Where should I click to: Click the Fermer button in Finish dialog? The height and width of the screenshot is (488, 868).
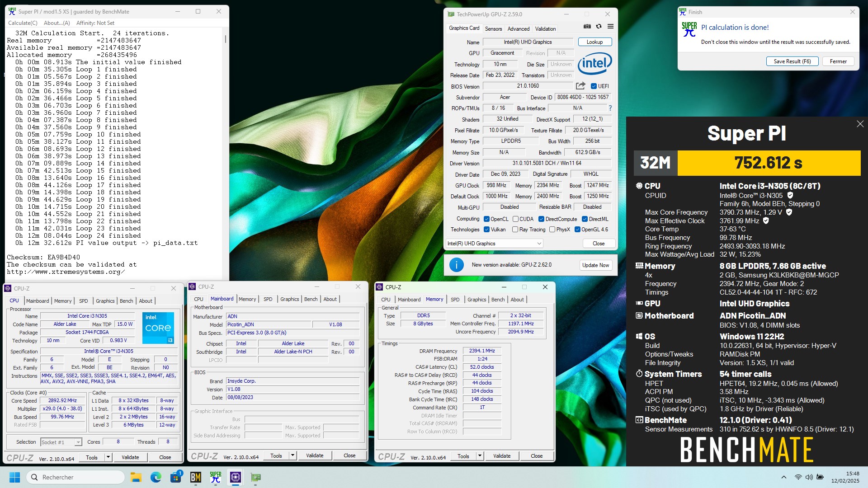pos(838,61)
